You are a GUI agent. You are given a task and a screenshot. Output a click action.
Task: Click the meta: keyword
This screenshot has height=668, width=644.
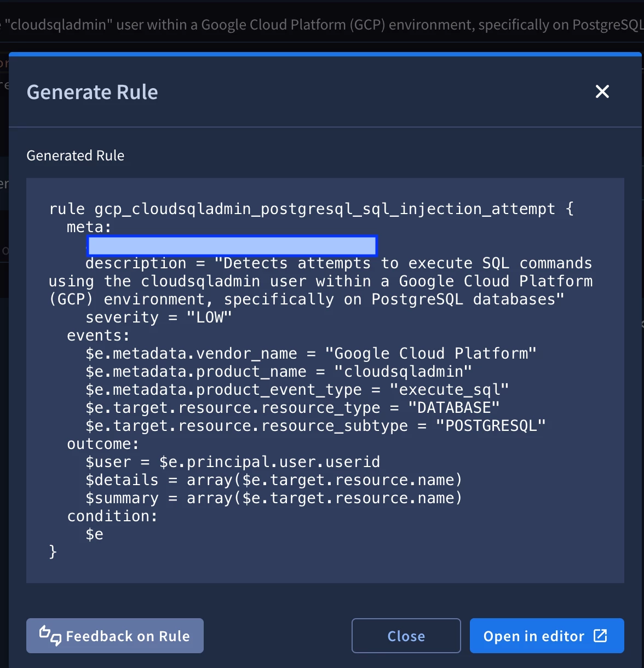point(89,227)
